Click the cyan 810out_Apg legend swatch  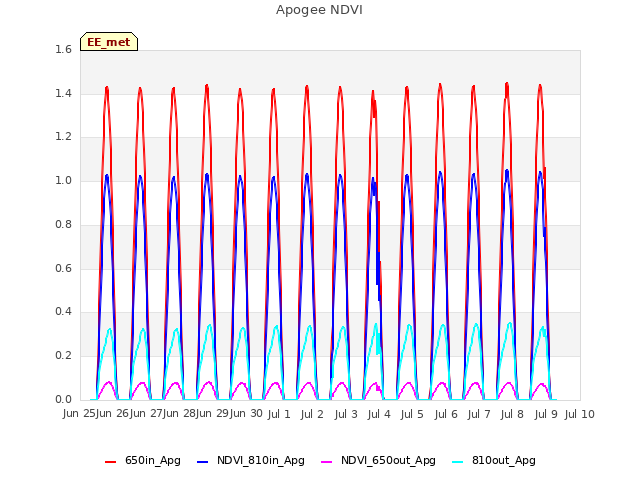point(458,462)
